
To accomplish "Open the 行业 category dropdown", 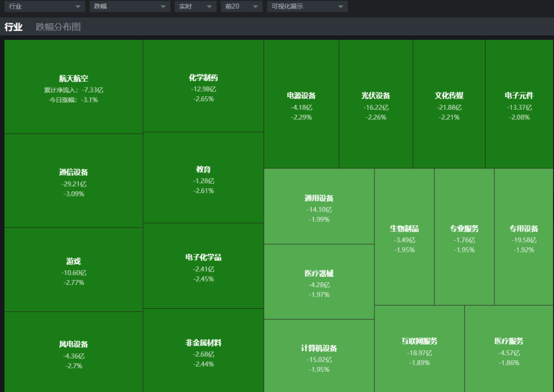I will click(44, 6).
